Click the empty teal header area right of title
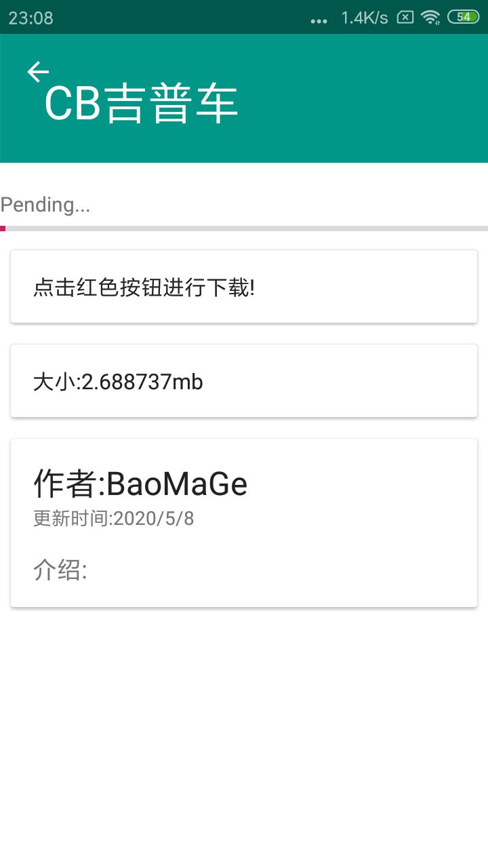The height and width of the screenshot is (868, 488). tap(366, 102)
